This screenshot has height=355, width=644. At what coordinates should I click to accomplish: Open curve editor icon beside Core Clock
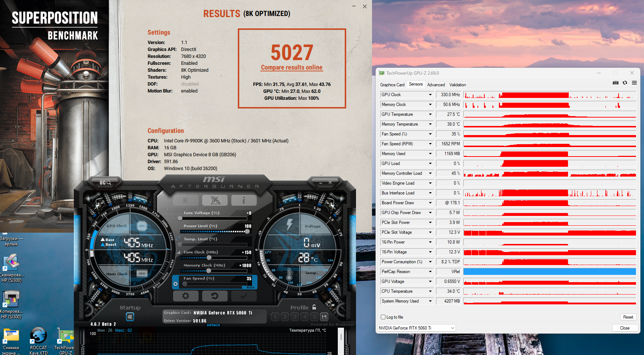tap(179, 252)
